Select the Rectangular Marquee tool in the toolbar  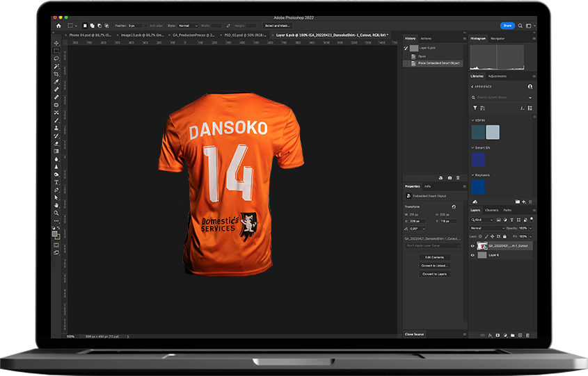(56, 51)
